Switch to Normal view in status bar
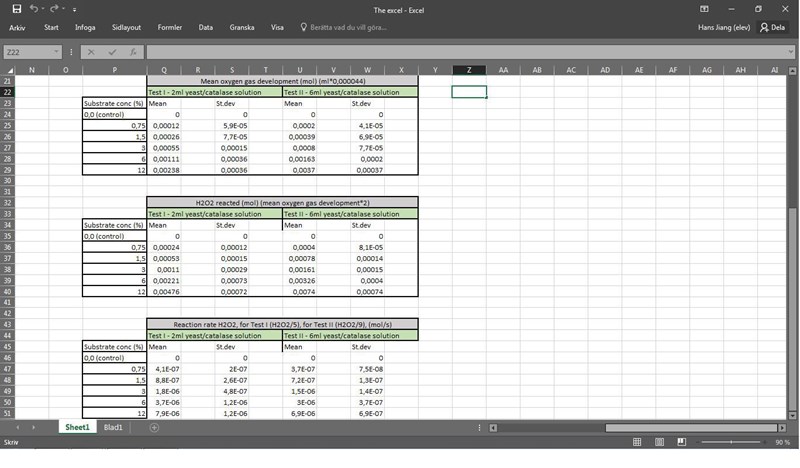Screen dimensions: 800x468 637,442
